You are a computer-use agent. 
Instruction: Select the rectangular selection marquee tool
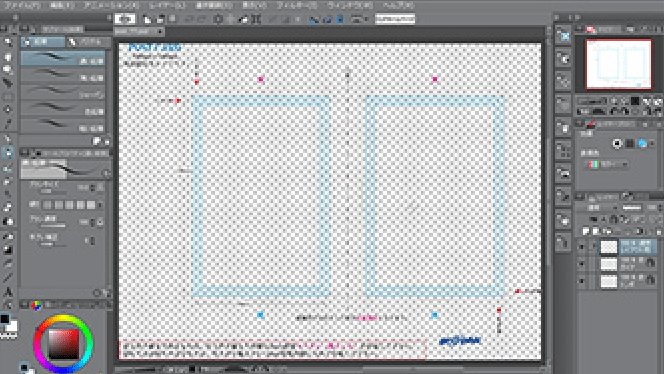click(8, 97)
